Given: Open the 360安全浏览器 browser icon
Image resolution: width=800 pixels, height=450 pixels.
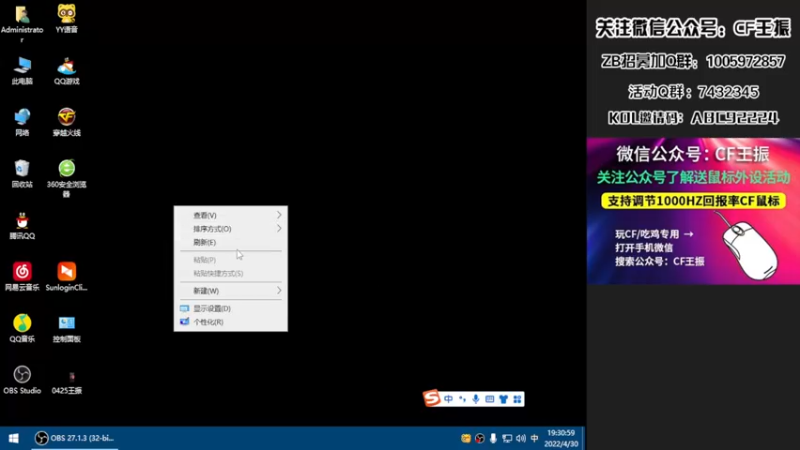Looking at the screenshot, I should (x=66, y=179).
